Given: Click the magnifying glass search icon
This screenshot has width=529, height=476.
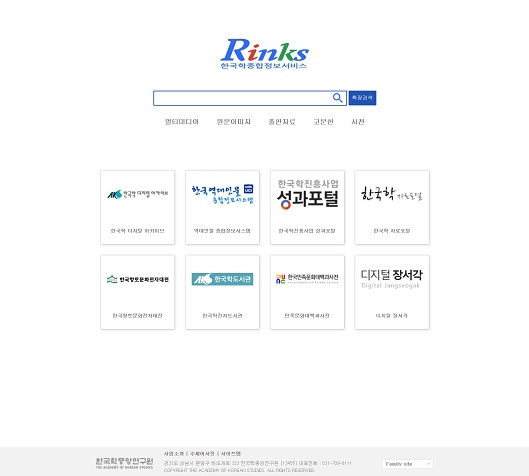Looking at the screenshot, I should pos(337,98).
